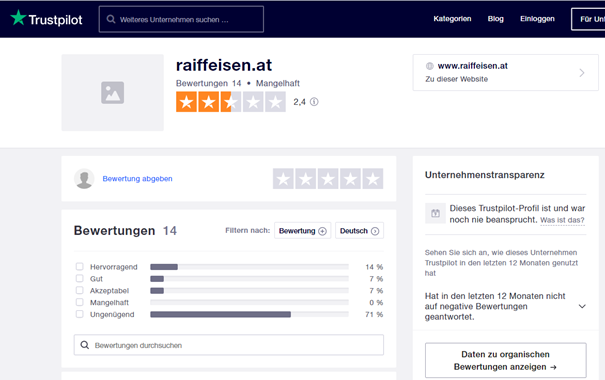
Task: Click the search magnifier icon in header
Action: [111, 19]
